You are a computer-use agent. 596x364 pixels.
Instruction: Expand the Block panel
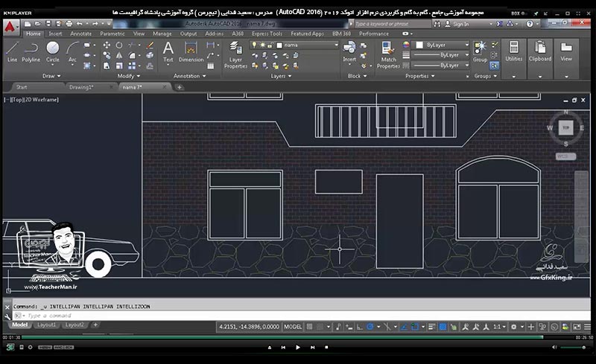pyautogui.click(x=358, y=76)
